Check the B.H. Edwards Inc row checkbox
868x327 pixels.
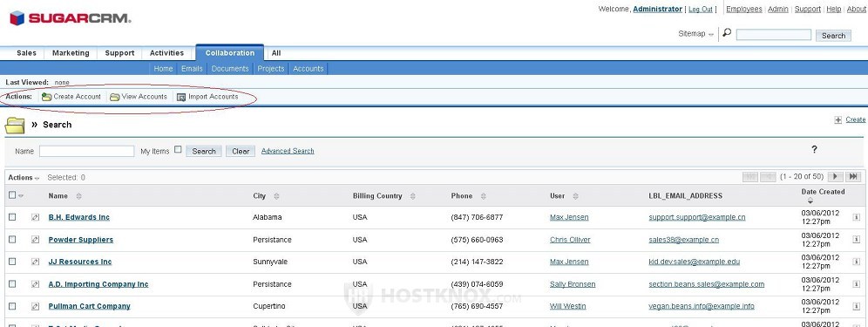click(x=12, y=217)
